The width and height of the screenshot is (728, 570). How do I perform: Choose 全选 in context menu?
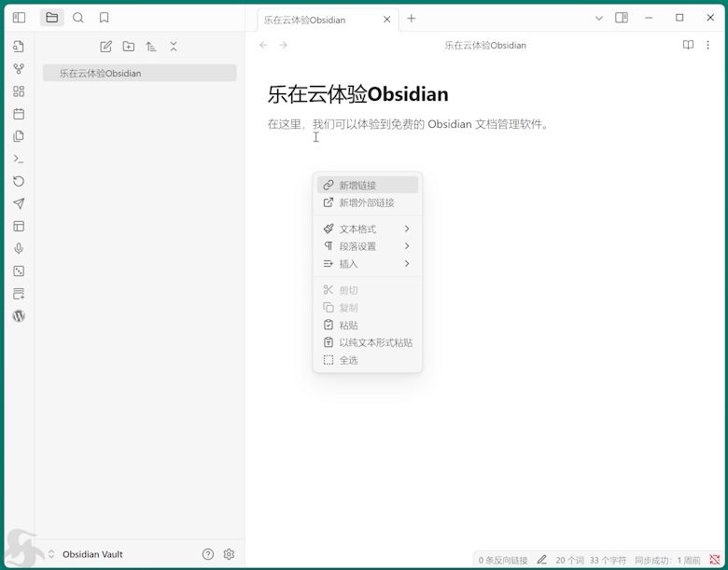point(368,360)
